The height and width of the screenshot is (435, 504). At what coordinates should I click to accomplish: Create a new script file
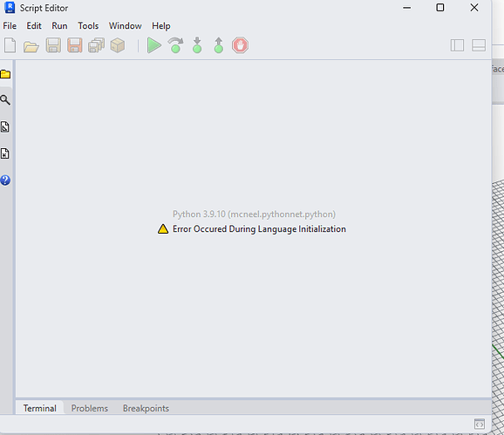coord(10,45)
